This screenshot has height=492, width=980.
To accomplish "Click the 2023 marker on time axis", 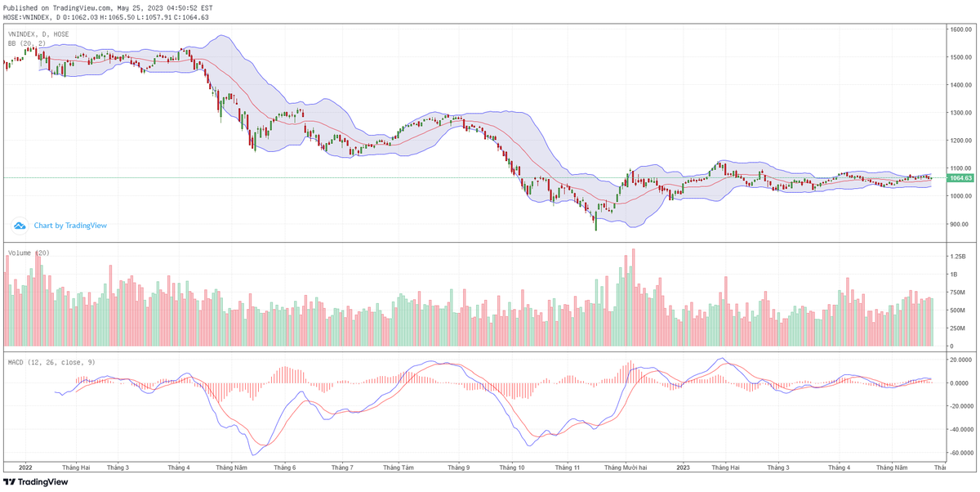I will point(684,467).
